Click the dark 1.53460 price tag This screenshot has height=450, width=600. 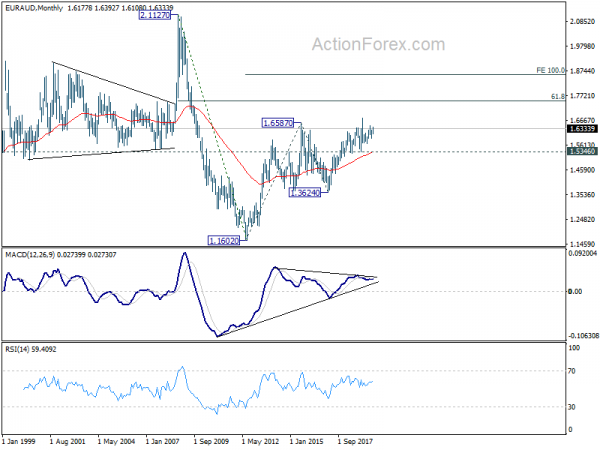click(582, 152)
